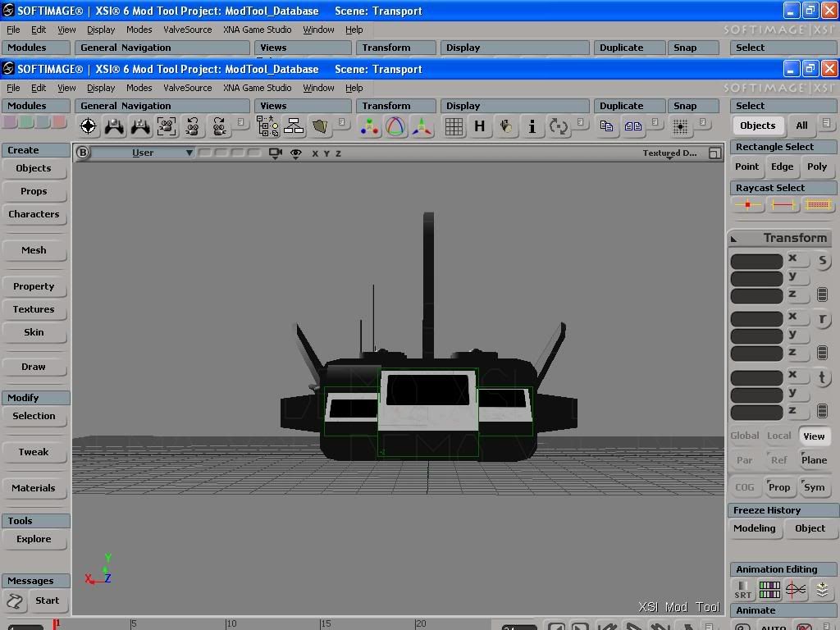The image size is (840, 630).
Task: Click the redo camera move icon
Action: [219, 126]
